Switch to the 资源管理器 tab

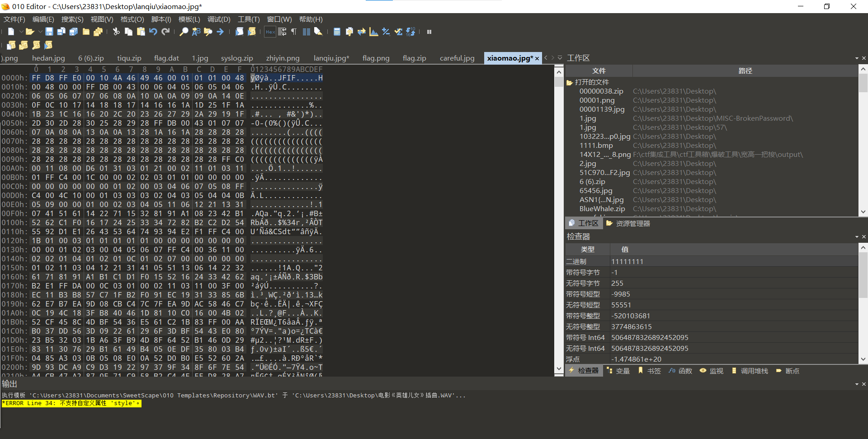[628, 223]
